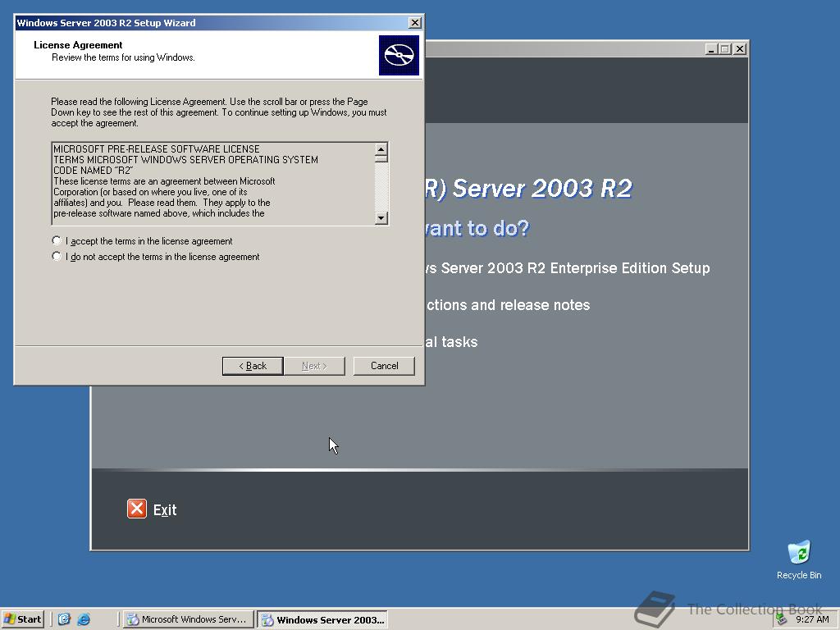Click the system tray clock showing 9:27 AM
Image resolution: width=840 pixels, height=630 pixels.
click(812, 619)
